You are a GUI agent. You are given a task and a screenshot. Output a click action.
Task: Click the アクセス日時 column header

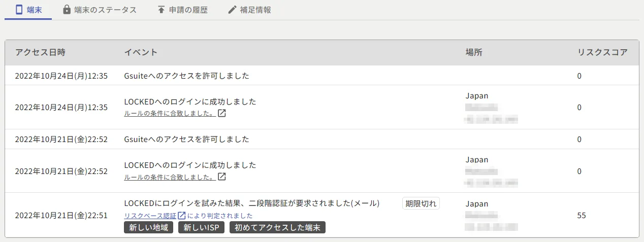(x=40, y=52)
